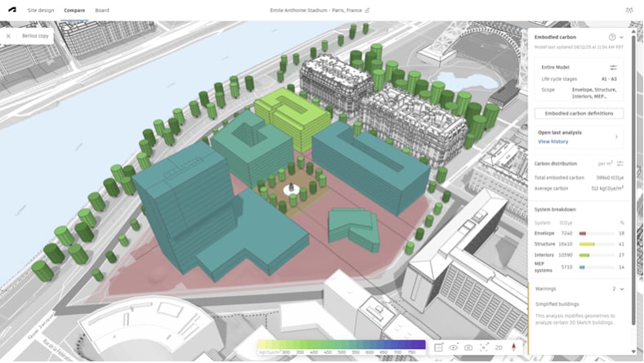Viewport: 644px width, 363px height.
Task: Select the Compare tab
Action: click(x=74, y=11)
